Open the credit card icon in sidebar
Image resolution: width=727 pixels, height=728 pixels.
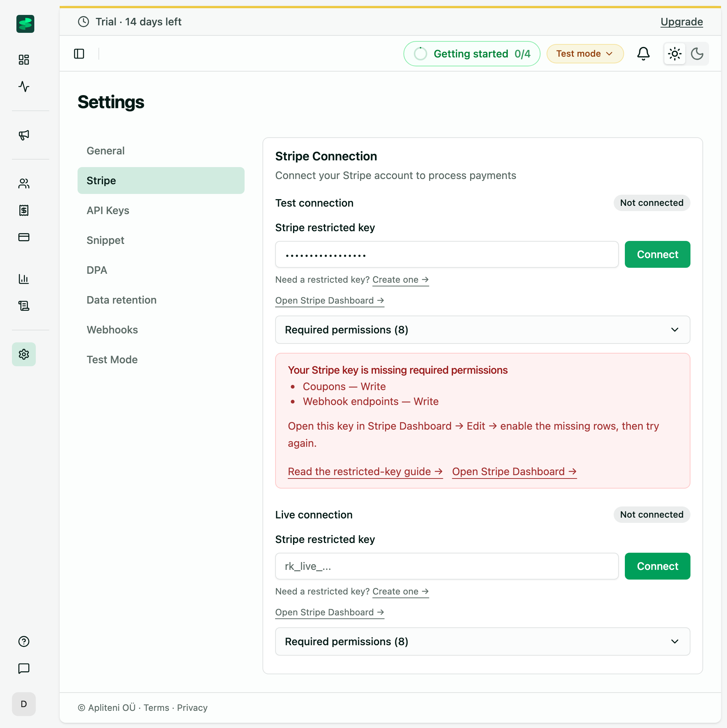pyautogui.click(x=24, y=237)
